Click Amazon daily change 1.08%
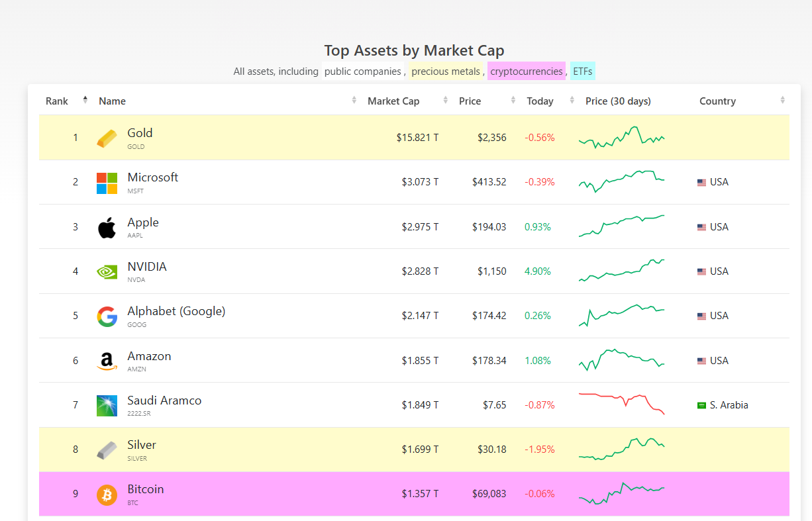Viewport: 812px width, 521px height. coord(538,361)
